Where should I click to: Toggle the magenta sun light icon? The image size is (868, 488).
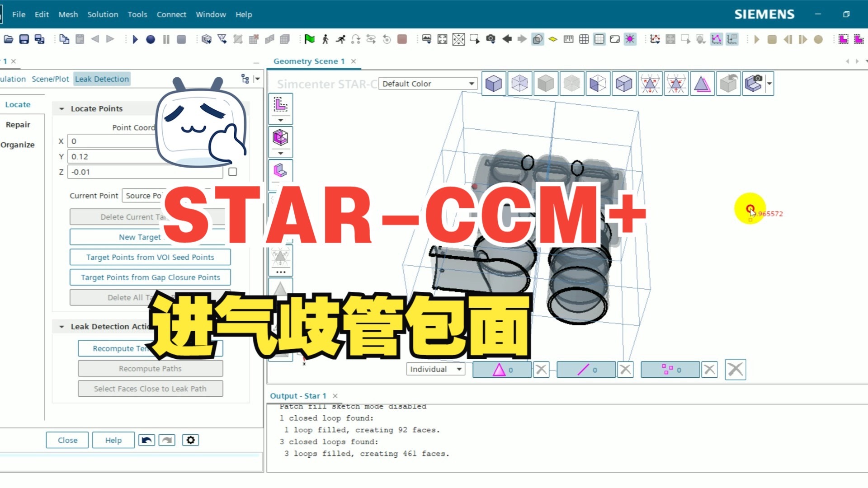point(630,39)
